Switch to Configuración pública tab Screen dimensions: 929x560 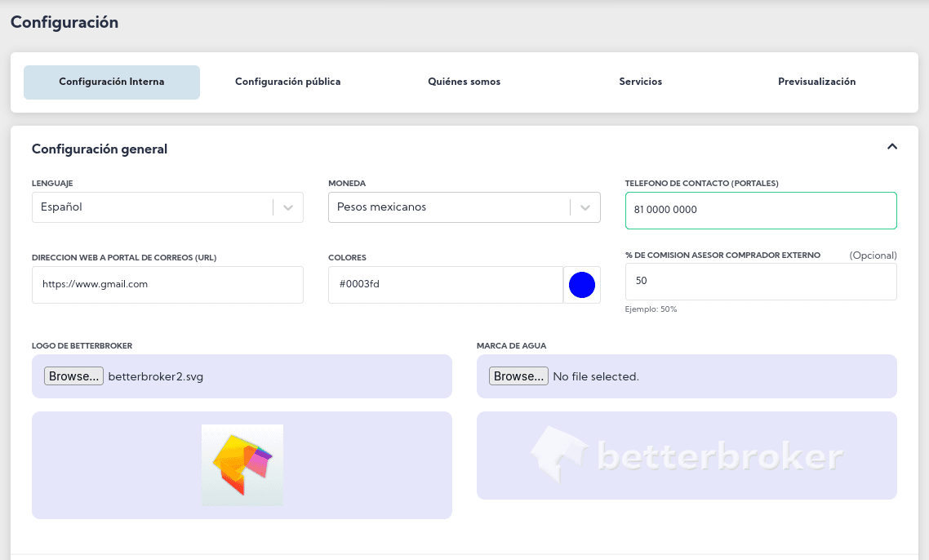(287, 82)
